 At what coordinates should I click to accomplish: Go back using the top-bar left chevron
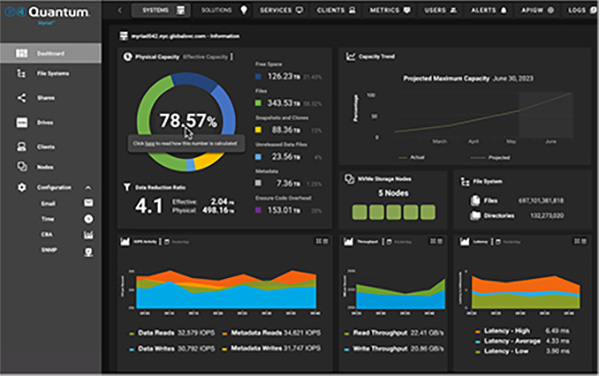tap(120, 10)
